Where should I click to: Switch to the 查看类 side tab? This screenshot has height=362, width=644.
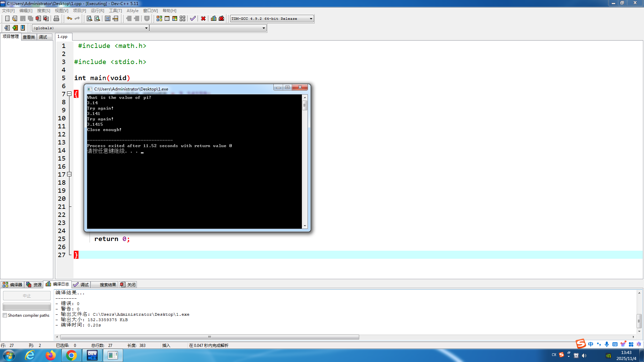(29, 37)
